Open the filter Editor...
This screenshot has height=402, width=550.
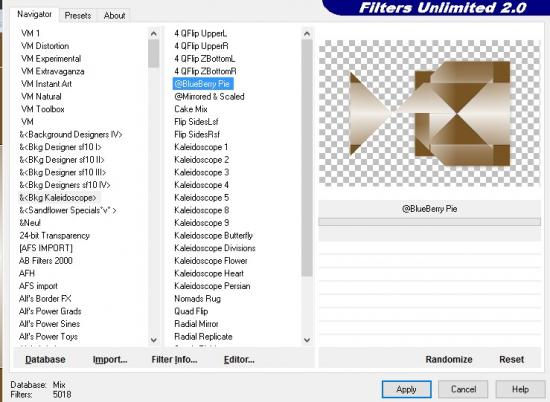(239, 360)
